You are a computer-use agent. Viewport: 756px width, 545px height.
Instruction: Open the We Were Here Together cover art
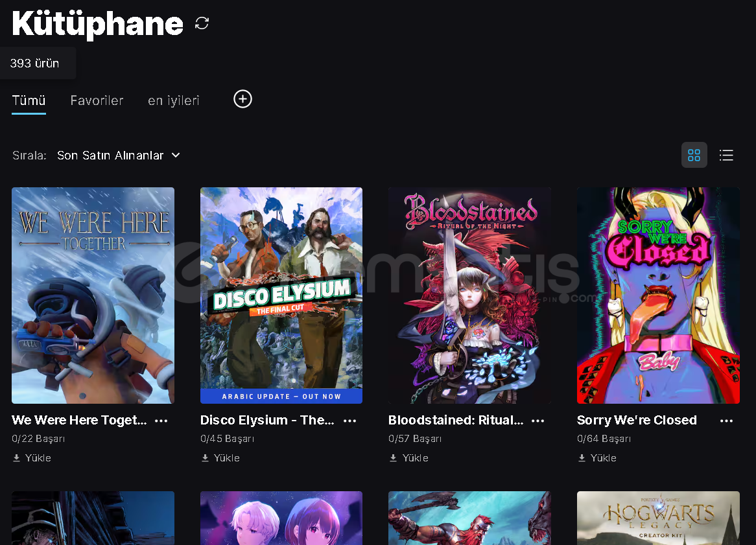tap(93, 296)
